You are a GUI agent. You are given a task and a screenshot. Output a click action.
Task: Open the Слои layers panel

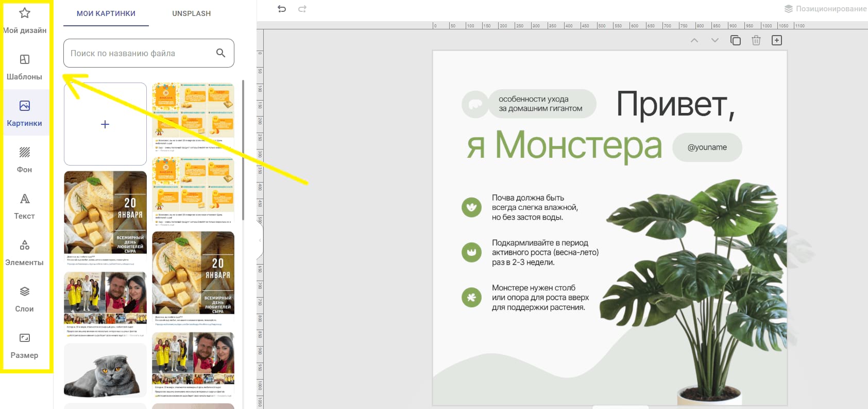(25, 299)
